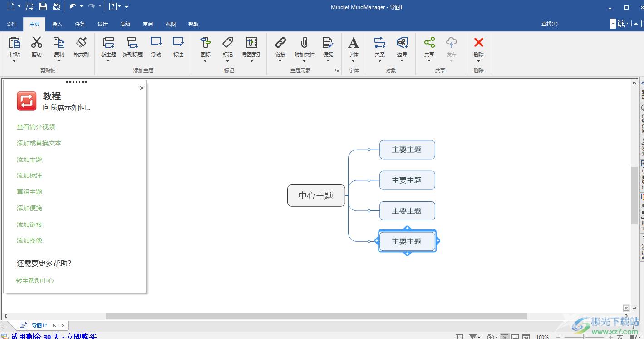Screen dimensions: 644x339
Task: Switch to the Task (任务) ribbon tab
Action: (x=80, y=24)
